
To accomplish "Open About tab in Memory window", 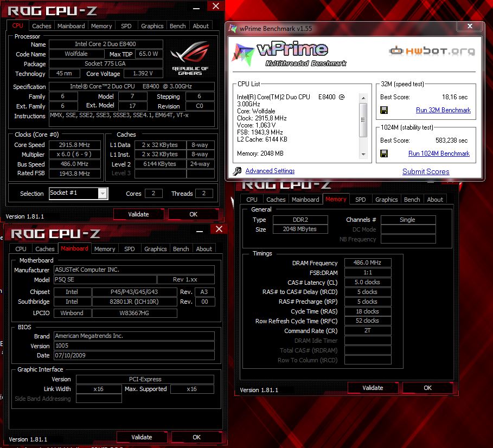I will 435,200.
